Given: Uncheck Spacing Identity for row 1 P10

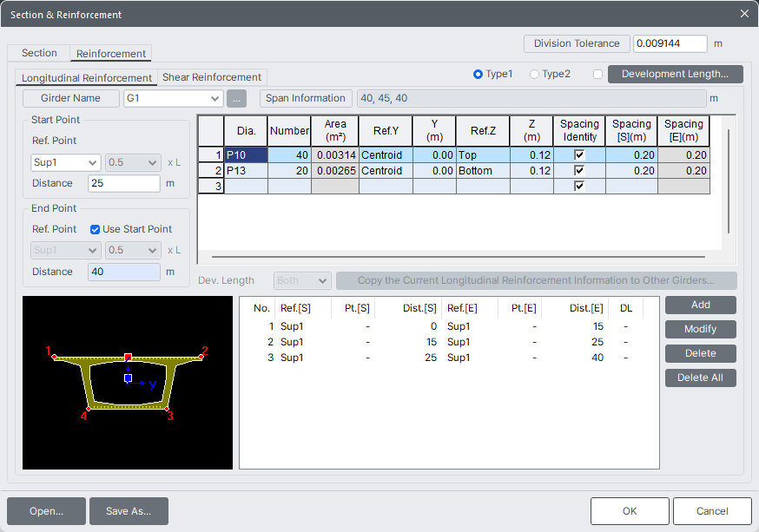Looking at the screenshot, I should pyautogui.click(x=579, y=154).
